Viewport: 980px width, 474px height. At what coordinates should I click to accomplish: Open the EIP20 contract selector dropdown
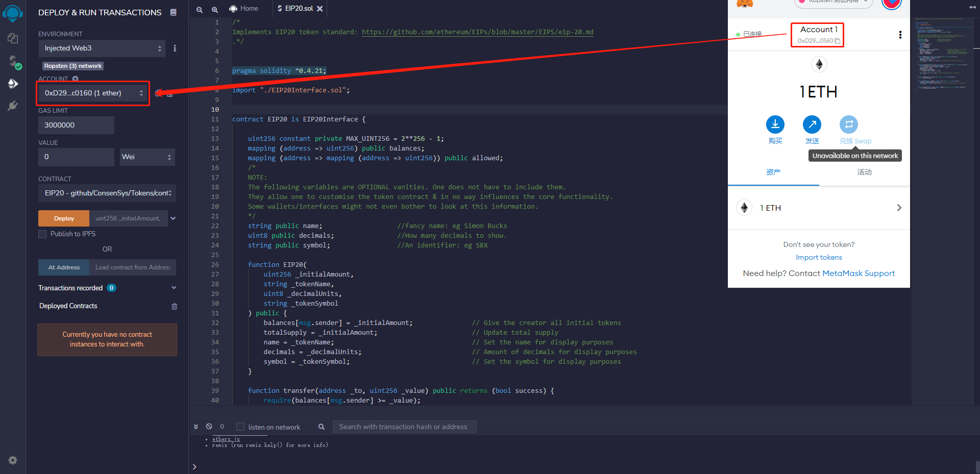point(107,193)
